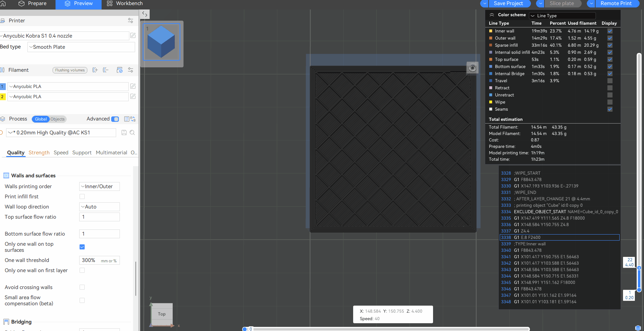Open the Strength settings tab
This screenshot has width=644, height=331.
tap(39, 153)
